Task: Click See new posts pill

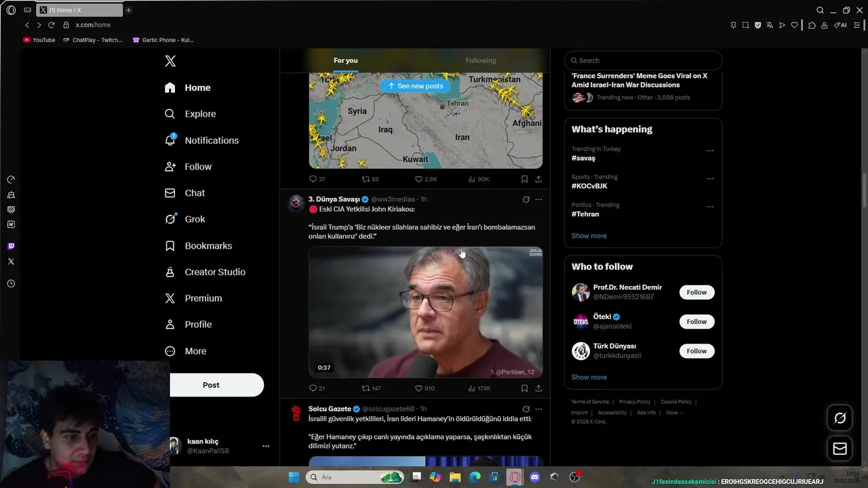Action: 415,86
